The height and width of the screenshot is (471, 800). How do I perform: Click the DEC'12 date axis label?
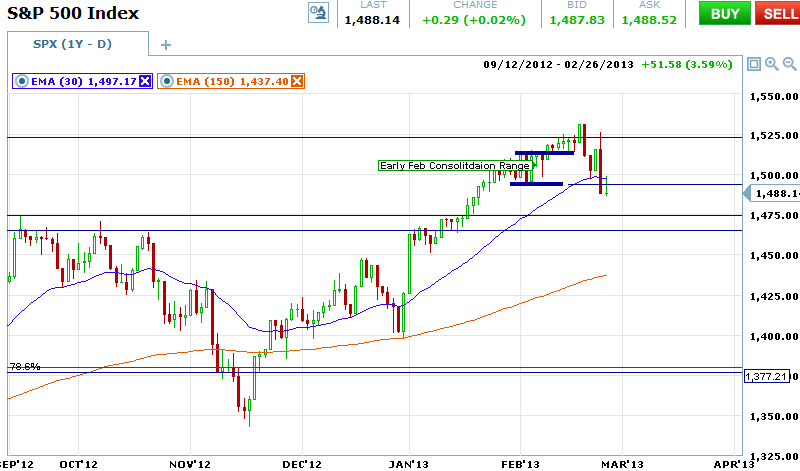(302, 464)
